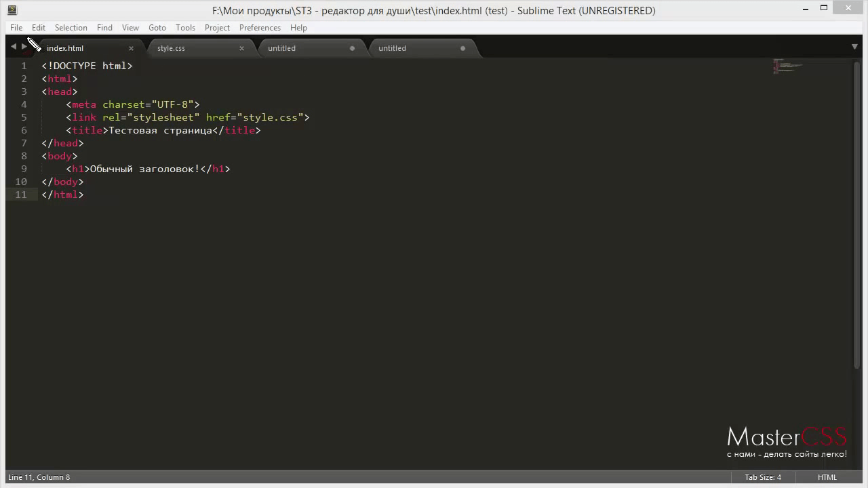Open the View menu

(130, 28)
